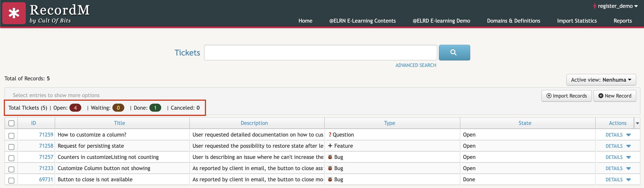Image resolution: width=644 pixels, height=188 pixels.
Task: Open the column options arrow next to Actions
Action: coord(637,123)
